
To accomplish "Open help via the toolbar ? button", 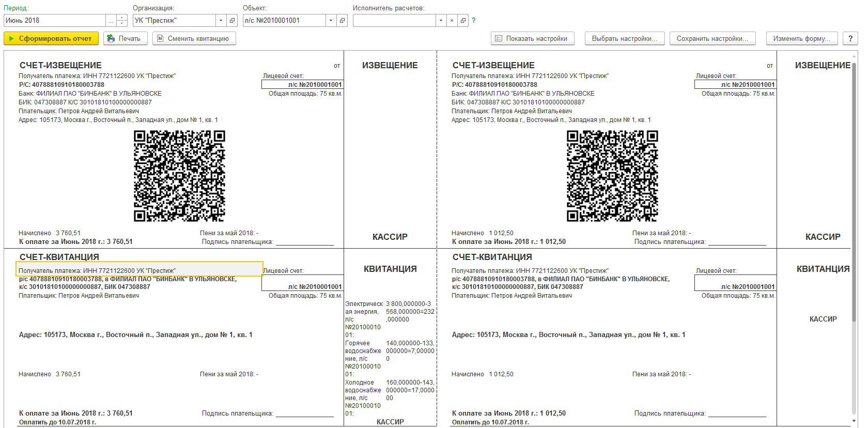I will point(850,38).
